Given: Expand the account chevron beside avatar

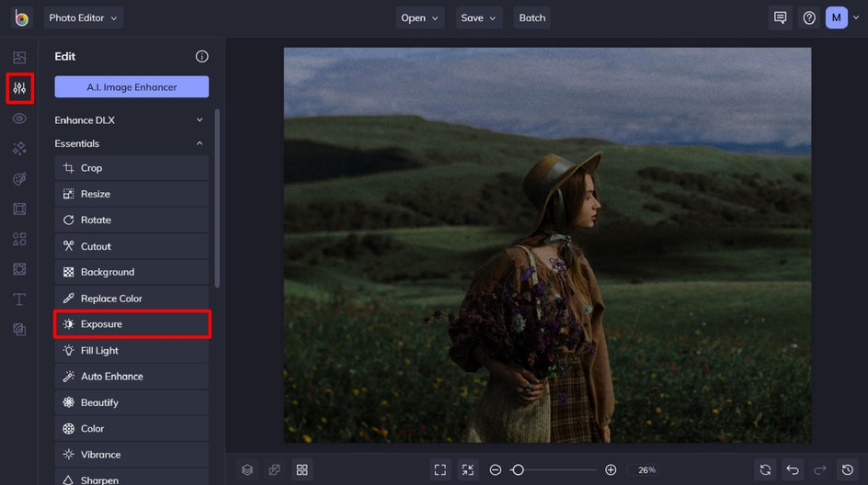Looking at the screenshot, I should point(856,17).
